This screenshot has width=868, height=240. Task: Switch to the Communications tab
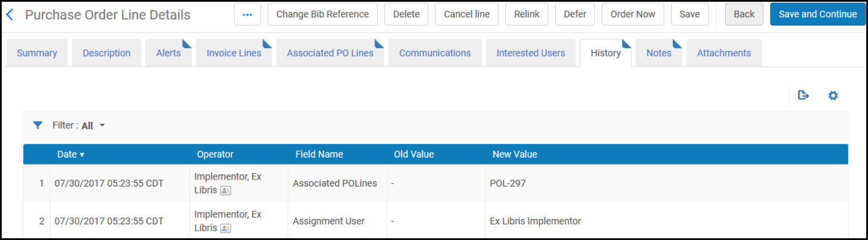pyautogui.click(x=435, y=53)
